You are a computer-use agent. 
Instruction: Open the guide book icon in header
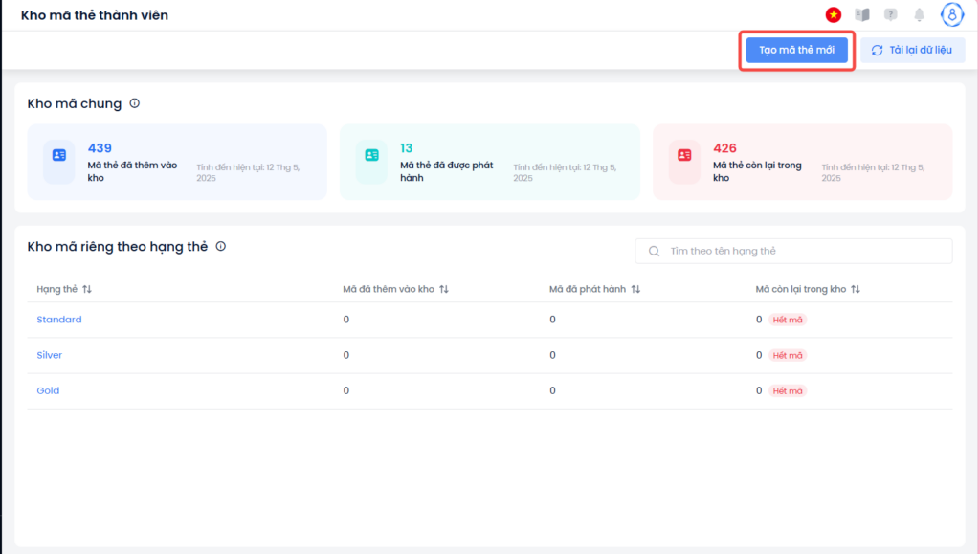(x=862, y=15)
